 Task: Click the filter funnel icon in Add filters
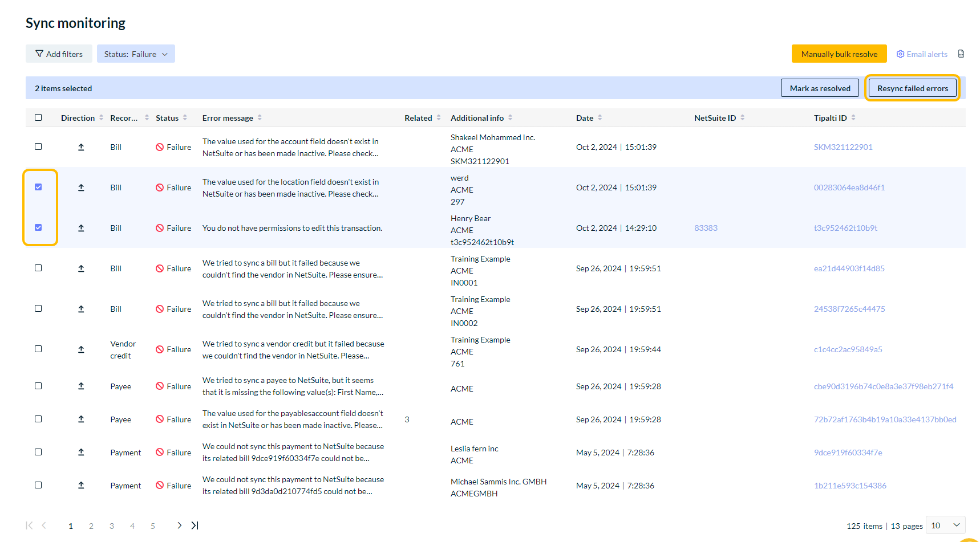[x=39, y=53]
